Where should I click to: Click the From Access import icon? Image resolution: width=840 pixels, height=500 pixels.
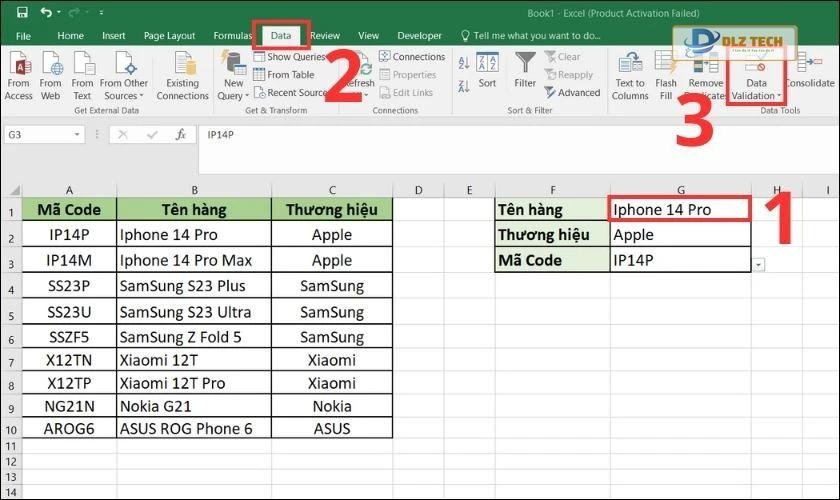click(x=18, y=70)
